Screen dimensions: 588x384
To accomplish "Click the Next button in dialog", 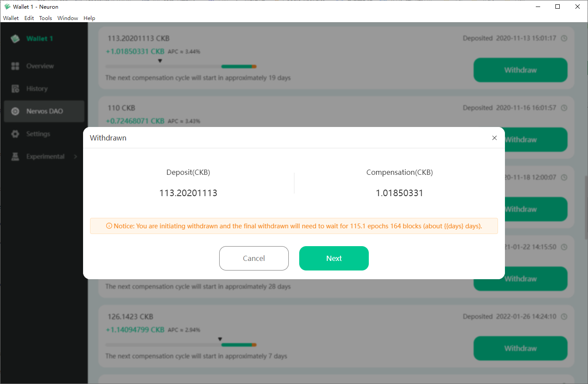I will 334,258.
